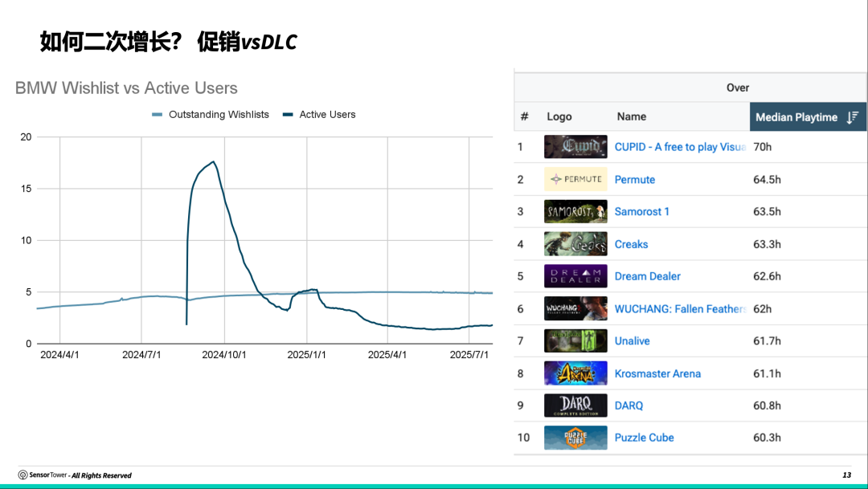Click the 2024/4/1 axis label
868x489 pixels.
pyautogui.click(x=59, y=355)
